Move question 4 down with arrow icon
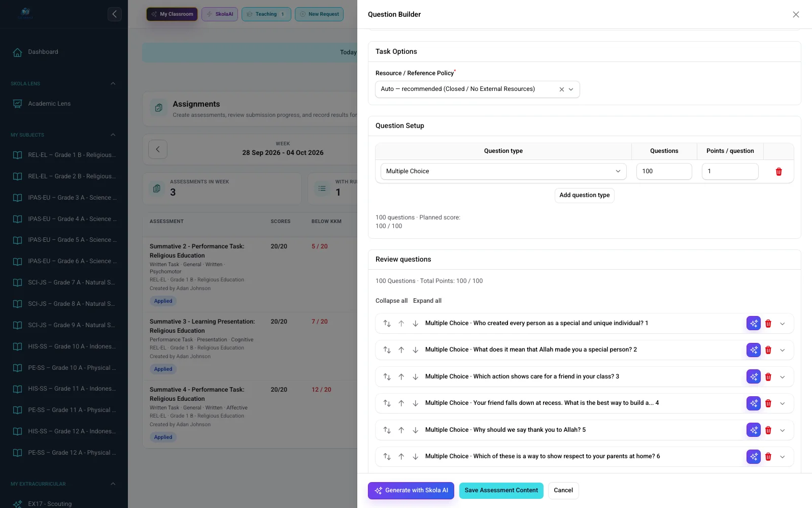Image resolution: width=812 pixels, height=508 pixels. (416, 403)
